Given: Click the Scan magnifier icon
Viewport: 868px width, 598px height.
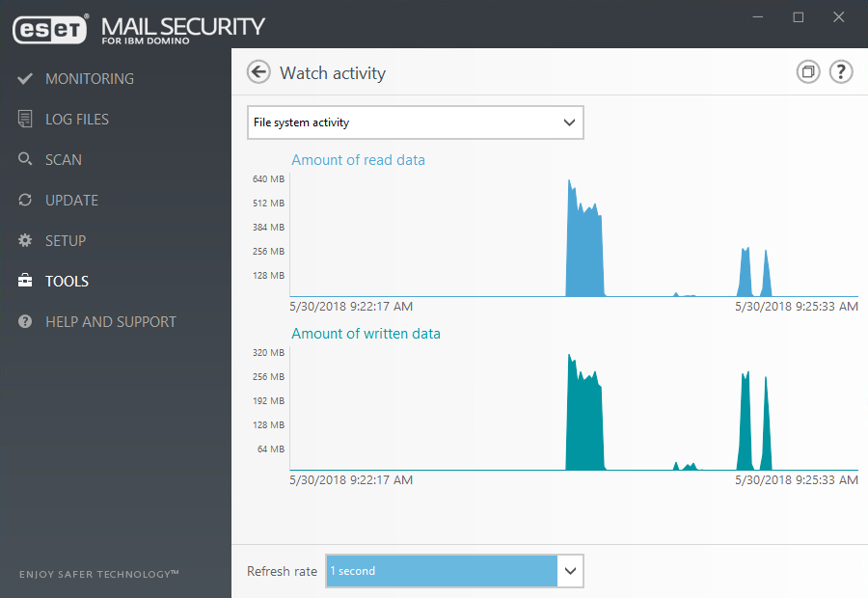Looking at the screenshot, I should (x=25, y=159).
